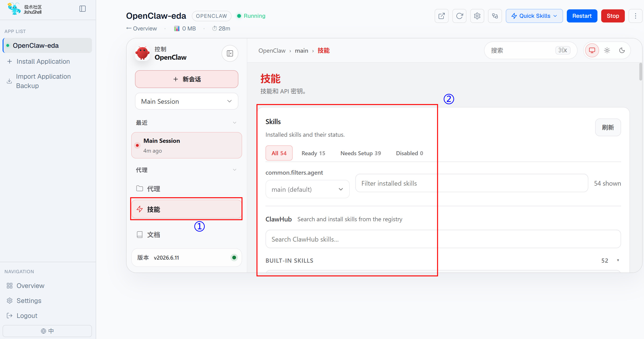Collapse the BUILT-IN SKILLS section triangle
Viewport: 644px width, 339px height.
[618, 260]
